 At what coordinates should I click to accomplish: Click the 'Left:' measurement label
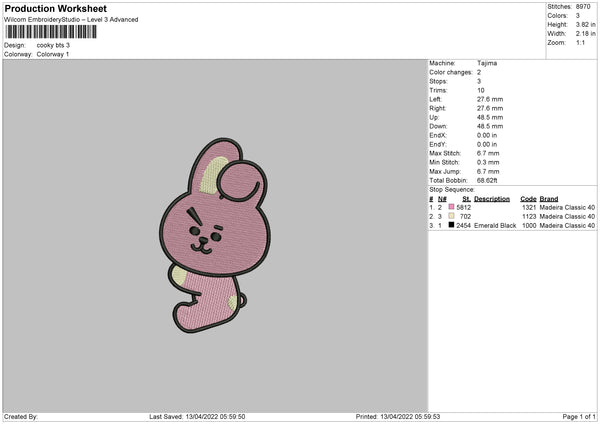[x=435, y=99]
